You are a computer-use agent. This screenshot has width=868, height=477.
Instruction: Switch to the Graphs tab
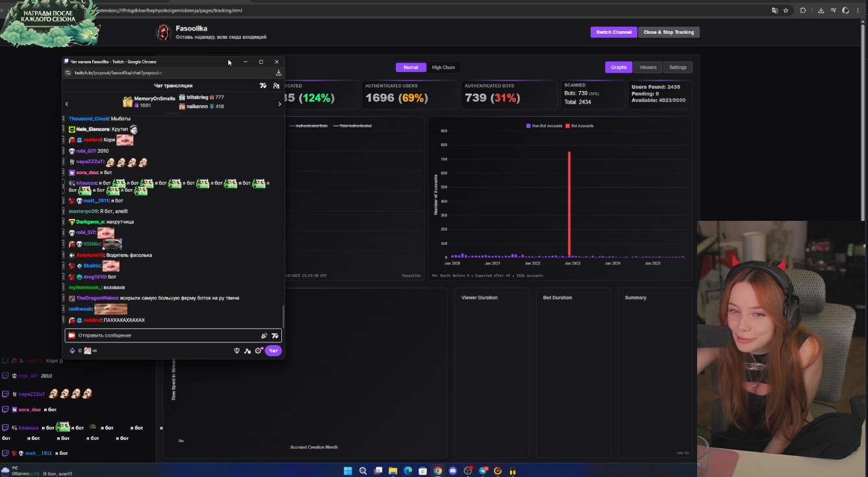pyautogui.click(x=619, y=68)
